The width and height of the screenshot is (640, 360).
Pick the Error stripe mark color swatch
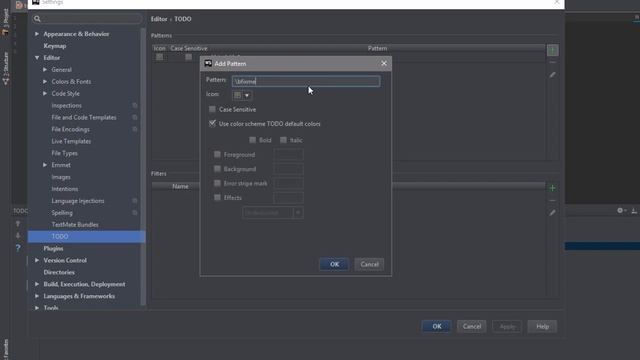[289, 183]
